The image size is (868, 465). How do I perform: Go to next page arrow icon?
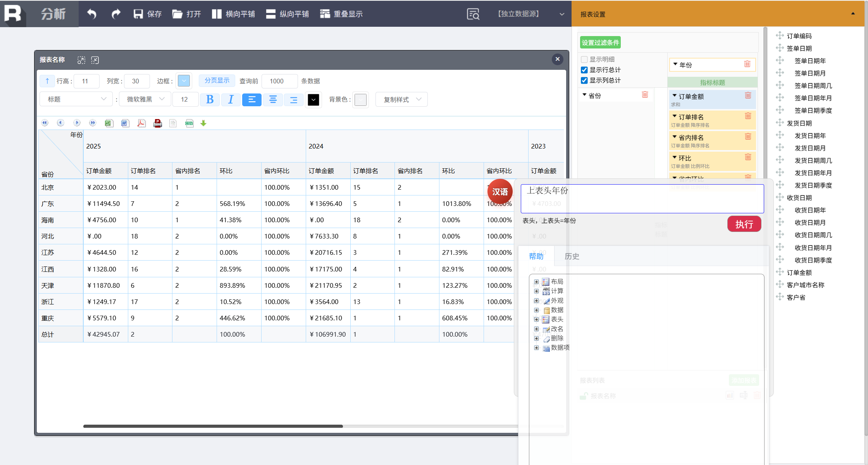click(77, 123)
